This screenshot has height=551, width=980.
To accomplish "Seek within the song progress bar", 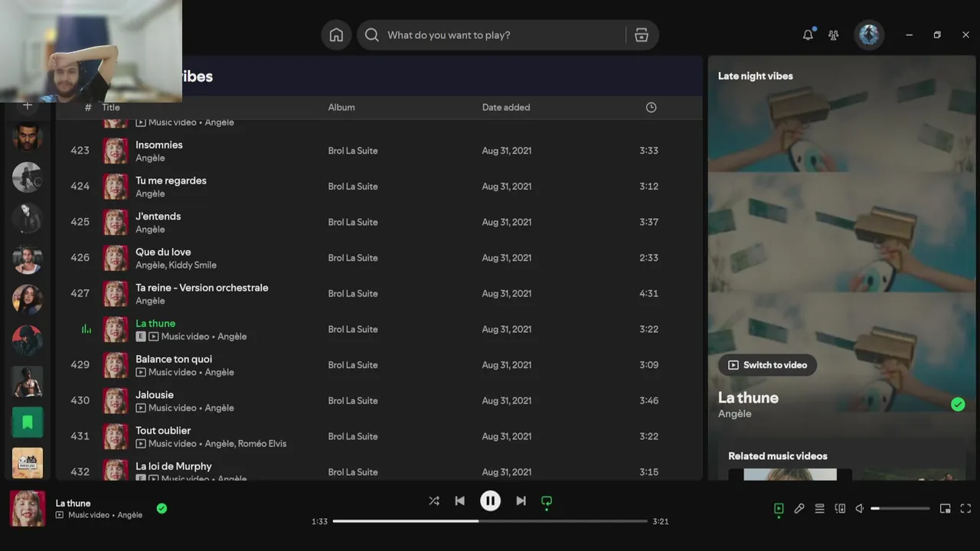I will tap(490, 521).
